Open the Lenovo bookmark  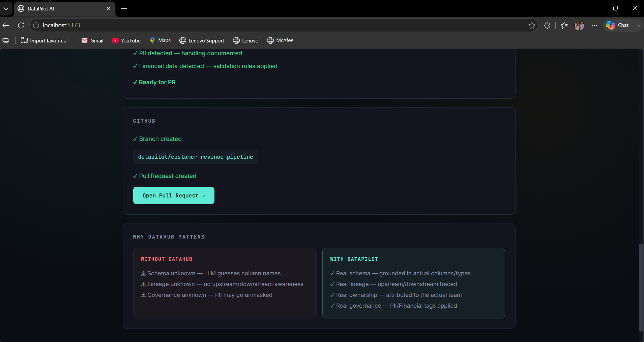click(246, 40)
